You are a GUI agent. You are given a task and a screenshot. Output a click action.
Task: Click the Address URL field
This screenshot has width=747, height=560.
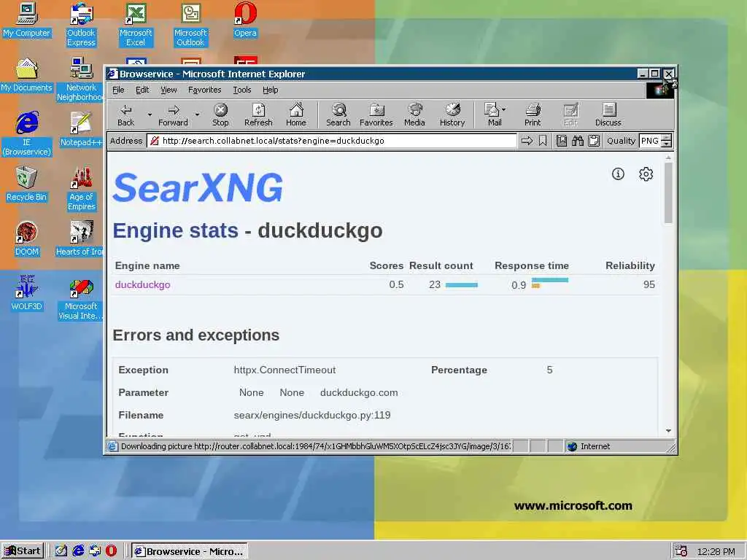pos(332,141)
